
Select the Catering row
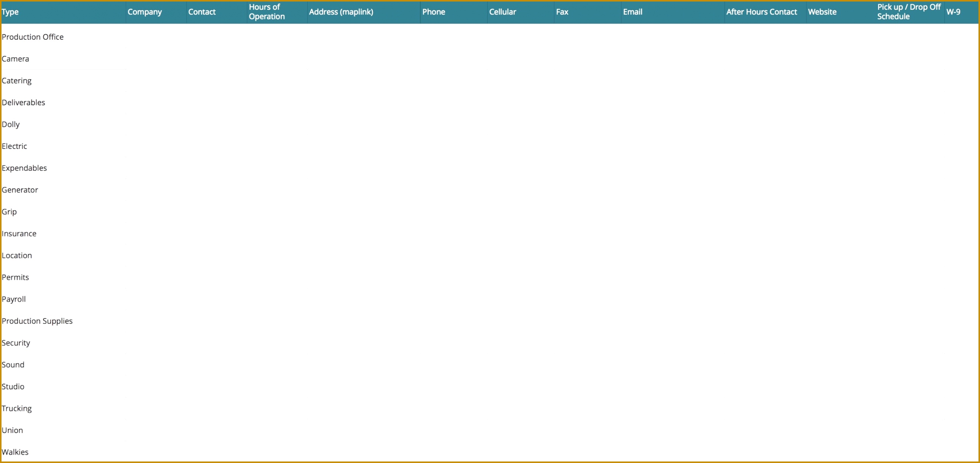pos(16,80)
